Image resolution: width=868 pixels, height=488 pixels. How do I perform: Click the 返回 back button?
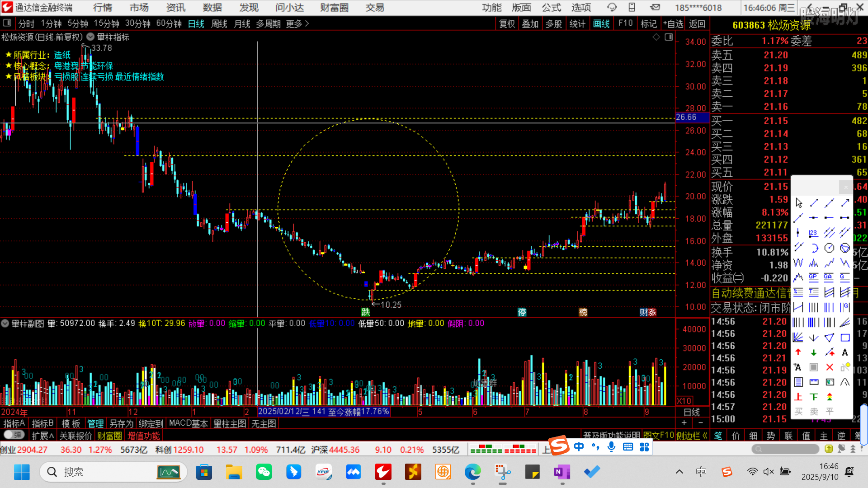[697, 23]
